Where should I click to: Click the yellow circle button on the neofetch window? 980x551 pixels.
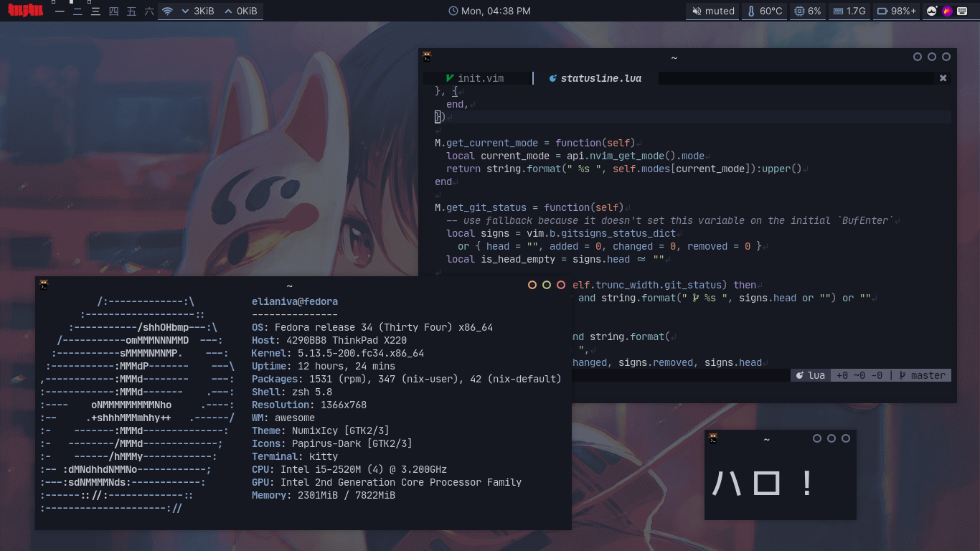pos(547,285)
